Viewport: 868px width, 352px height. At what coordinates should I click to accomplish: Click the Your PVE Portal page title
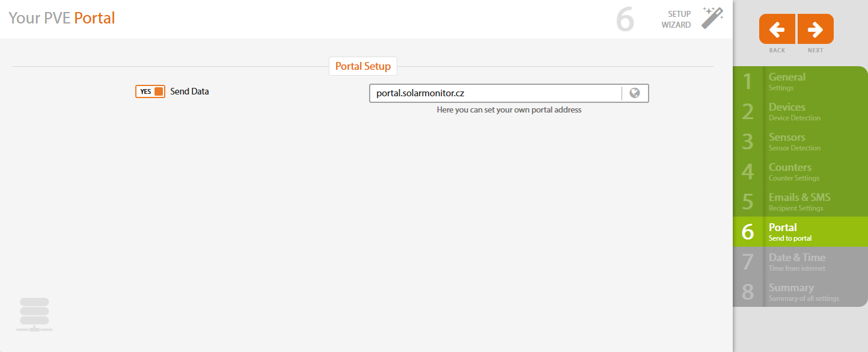pyautogui.click(x=62, y=18)
